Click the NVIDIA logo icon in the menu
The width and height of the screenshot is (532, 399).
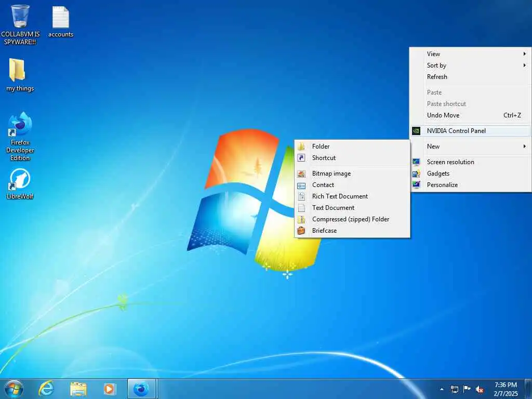tap(416, 131)
